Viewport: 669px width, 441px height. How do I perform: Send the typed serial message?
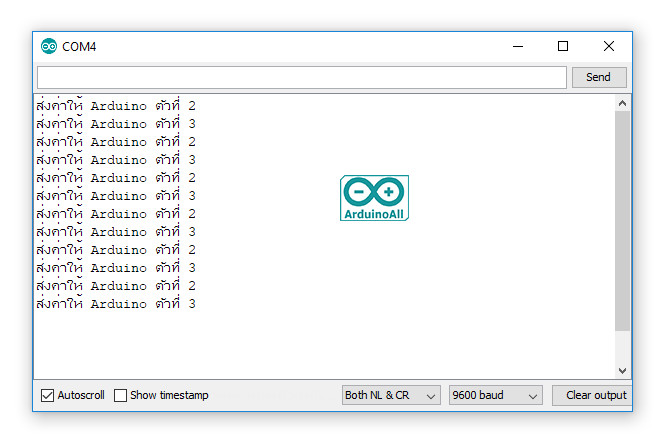599,77
